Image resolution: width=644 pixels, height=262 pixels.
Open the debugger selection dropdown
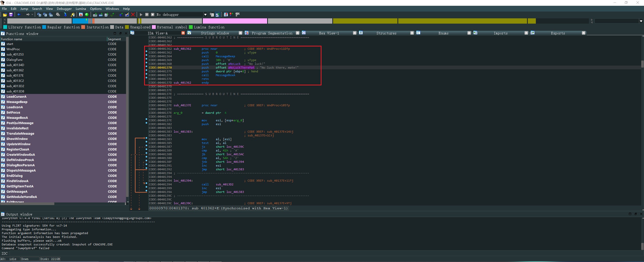pos(205,15)
